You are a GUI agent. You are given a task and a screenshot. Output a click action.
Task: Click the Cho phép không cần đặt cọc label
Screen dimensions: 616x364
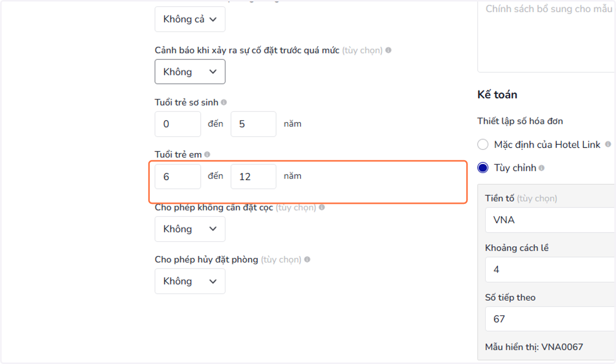pyautogui.click(x=214, y=207)
